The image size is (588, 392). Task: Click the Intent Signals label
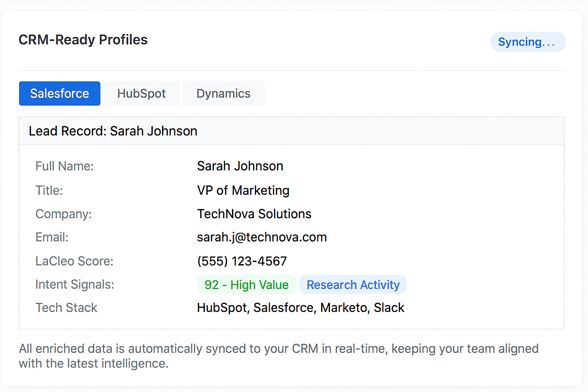click(75, 284)
